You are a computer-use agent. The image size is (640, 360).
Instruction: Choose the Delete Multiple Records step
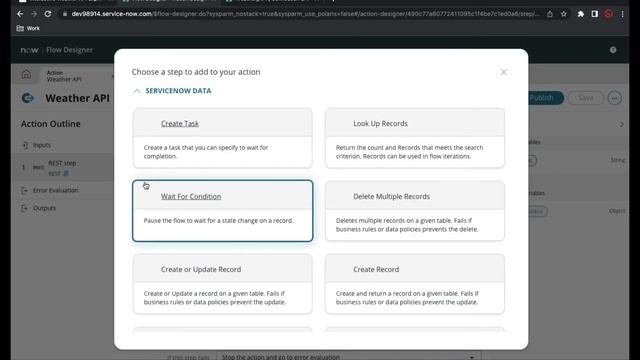click(x=415, y=211)
